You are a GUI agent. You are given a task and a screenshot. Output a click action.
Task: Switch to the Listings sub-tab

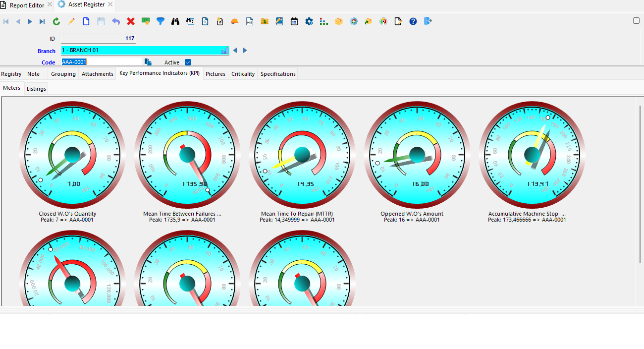[36, 89]
